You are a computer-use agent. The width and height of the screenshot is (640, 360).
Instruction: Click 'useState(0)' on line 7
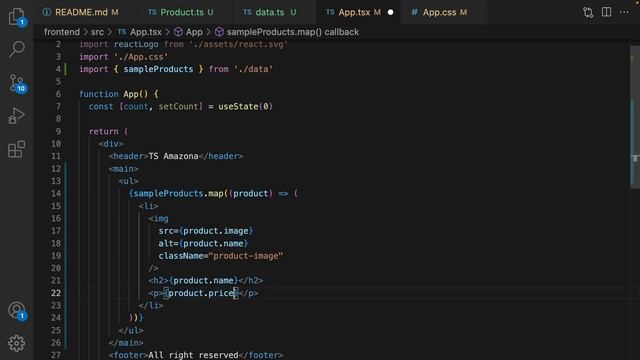pyautogui.click(x=245, y=107)
